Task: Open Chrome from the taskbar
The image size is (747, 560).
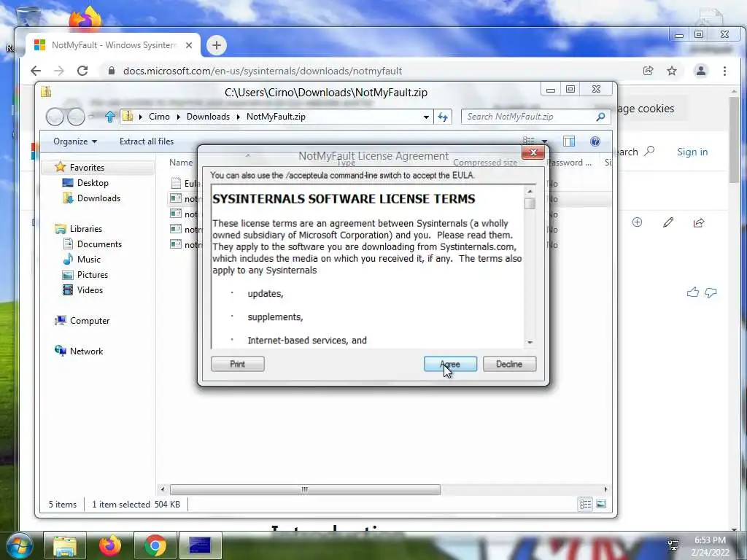Action: [x=155, y=545]
